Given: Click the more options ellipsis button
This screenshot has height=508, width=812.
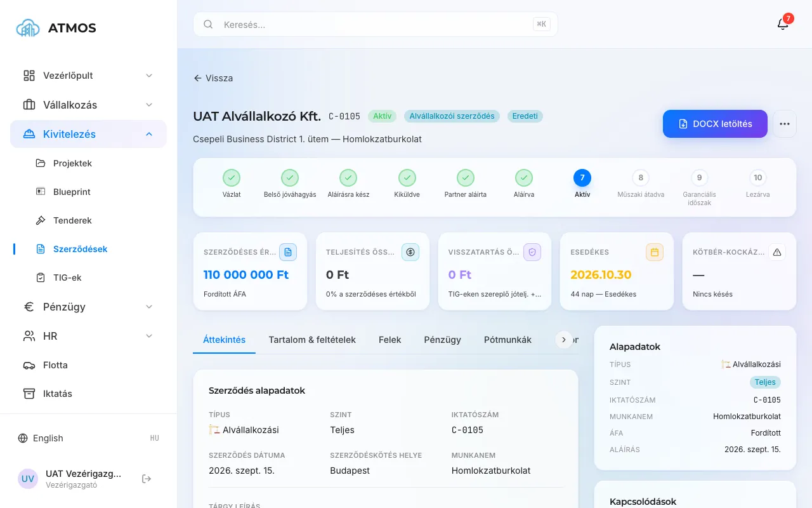Looking at the screenshot, I should pyautogui.click(x=785, y=124).
